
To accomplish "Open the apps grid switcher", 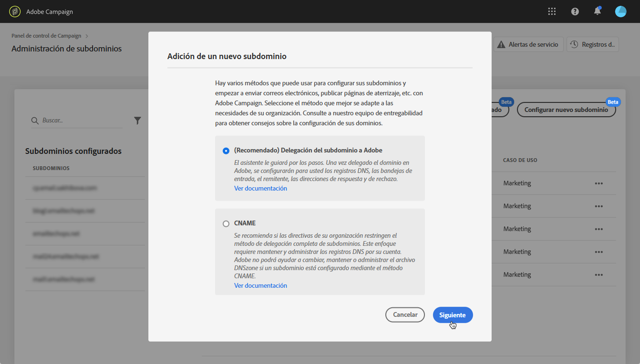I will pyautogui.click(x=552, y=11).
